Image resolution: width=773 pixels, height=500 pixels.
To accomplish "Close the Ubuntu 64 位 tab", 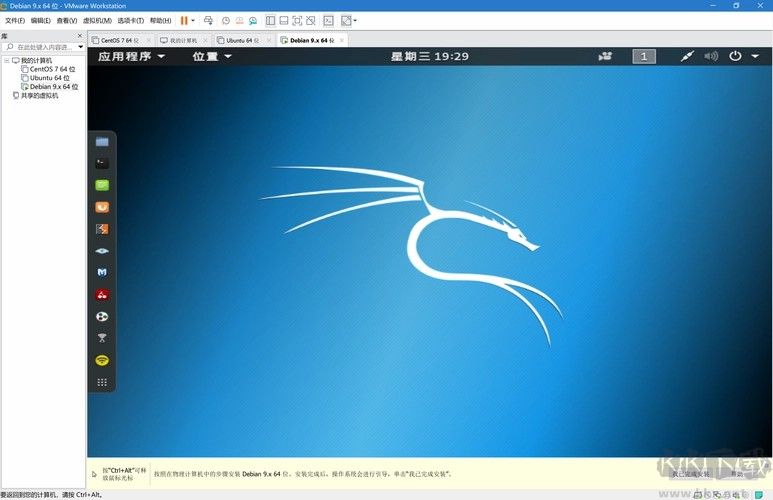I will pos(269,40).
